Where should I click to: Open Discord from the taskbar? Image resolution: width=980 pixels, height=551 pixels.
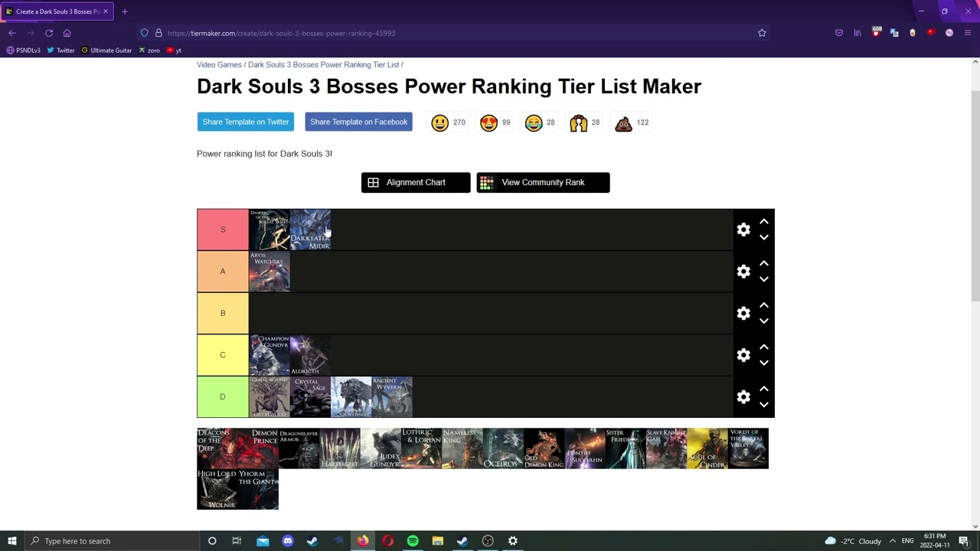pos(288,541)
